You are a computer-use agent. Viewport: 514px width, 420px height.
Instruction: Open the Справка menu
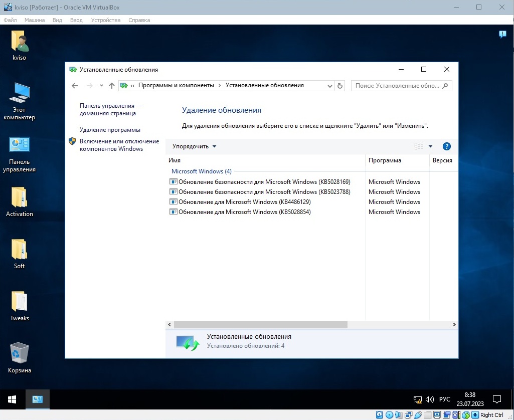pyautogui.click(x=139, y=20)
